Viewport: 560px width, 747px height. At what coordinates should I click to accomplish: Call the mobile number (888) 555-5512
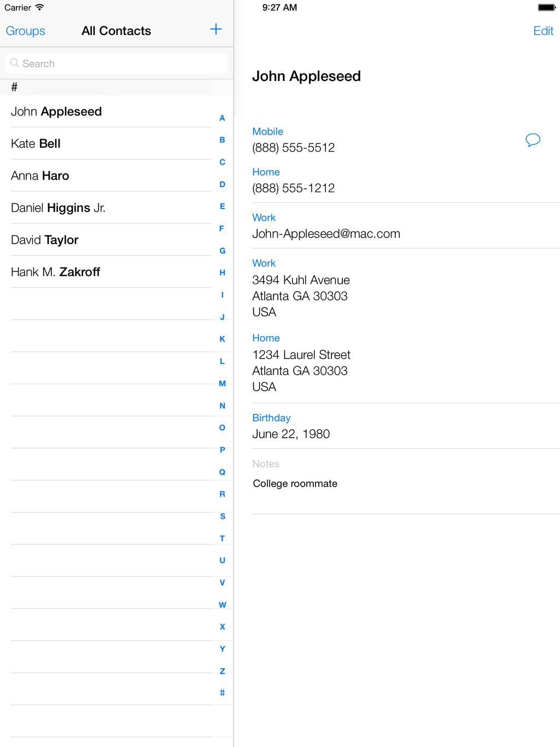(x=294, y=148)
